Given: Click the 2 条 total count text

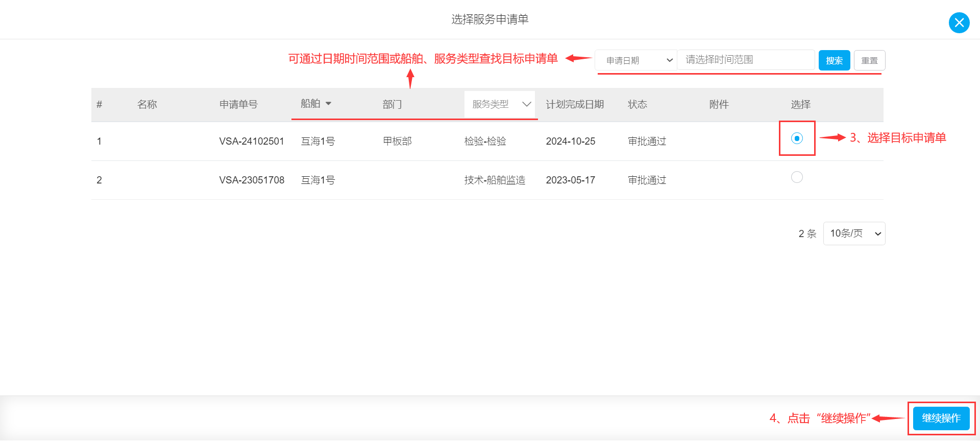Looking at the screenshot, I should (807, 234).
